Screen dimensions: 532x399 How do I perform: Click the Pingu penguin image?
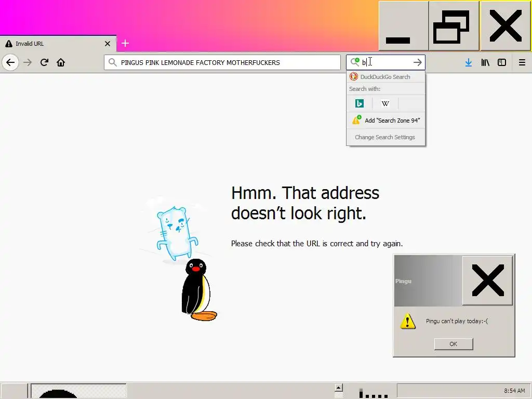[199, 290]
